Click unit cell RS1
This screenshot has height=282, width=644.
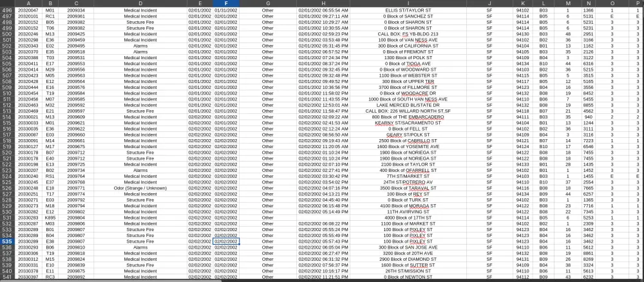[x=50, y=176]
